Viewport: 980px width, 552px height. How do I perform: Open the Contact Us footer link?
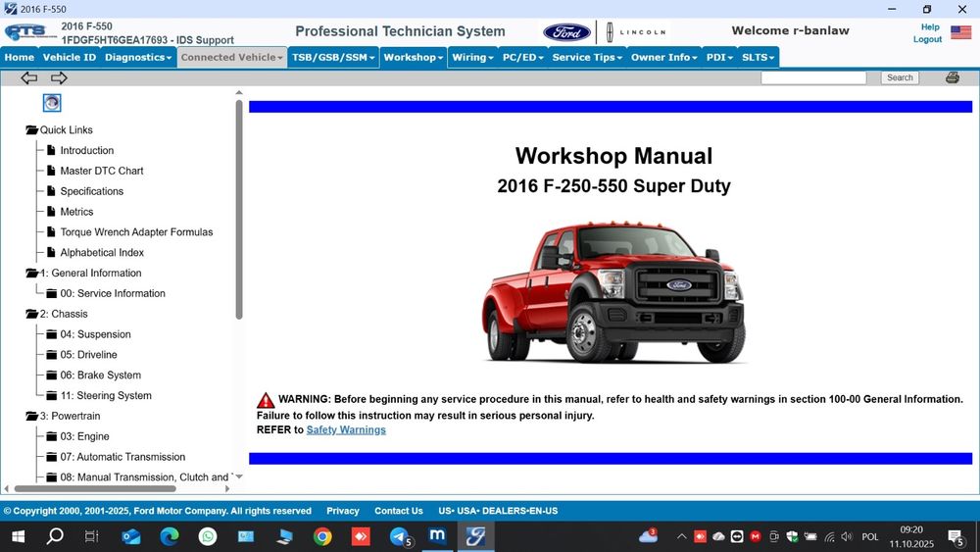pyautogui.click(x=399, y=511)
